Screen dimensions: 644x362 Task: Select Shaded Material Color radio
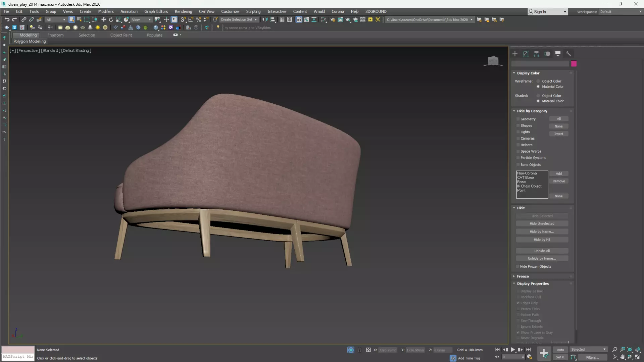538,101
